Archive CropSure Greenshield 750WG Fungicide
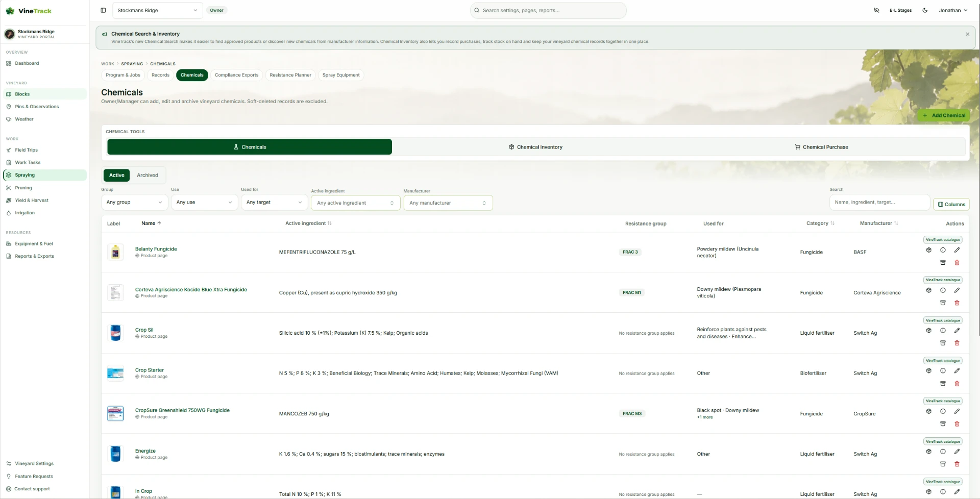 click(943, 423)
